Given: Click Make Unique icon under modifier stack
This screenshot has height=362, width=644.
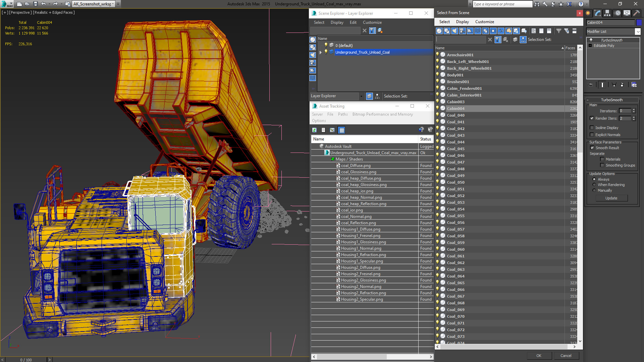Looking at the screenshot, I should tap(614, 85).
